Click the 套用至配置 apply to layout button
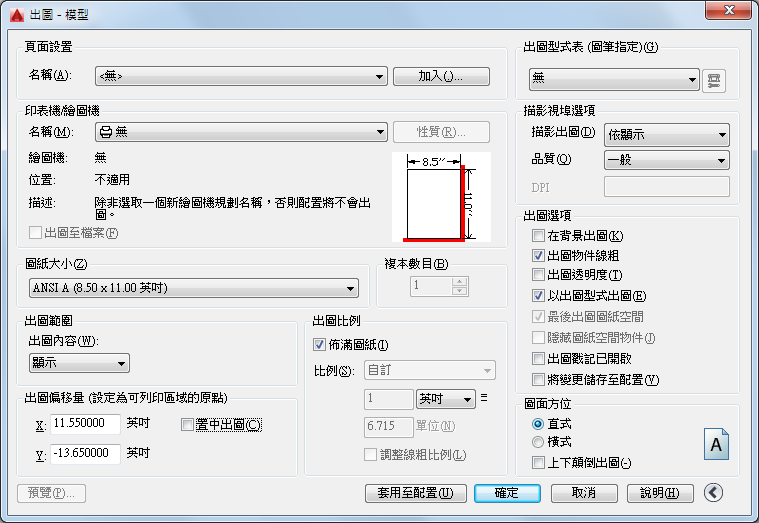Viewport: 759px width, 523px height. click(x=416, y=493)
